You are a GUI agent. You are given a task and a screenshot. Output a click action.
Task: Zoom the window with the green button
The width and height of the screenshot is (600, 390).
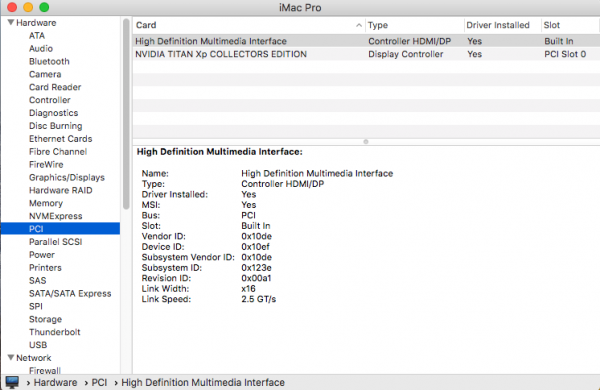click(x=44, y=7)
